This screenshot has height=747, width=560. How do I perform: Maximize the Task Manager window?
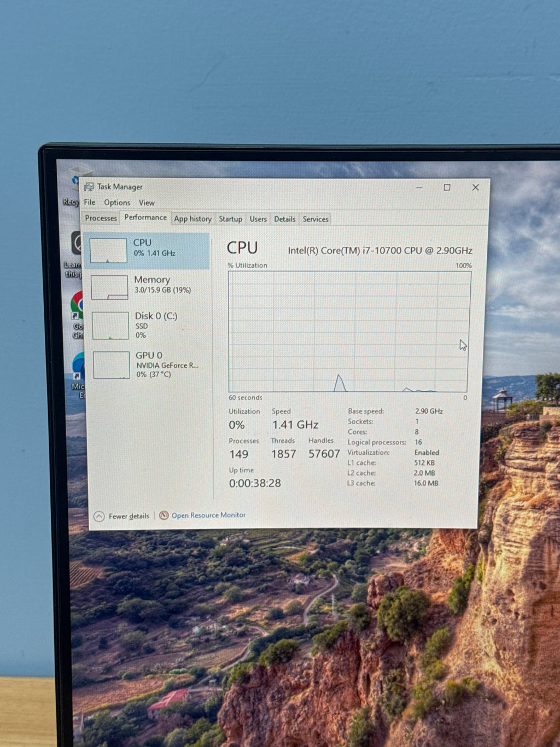coord(447,187)
